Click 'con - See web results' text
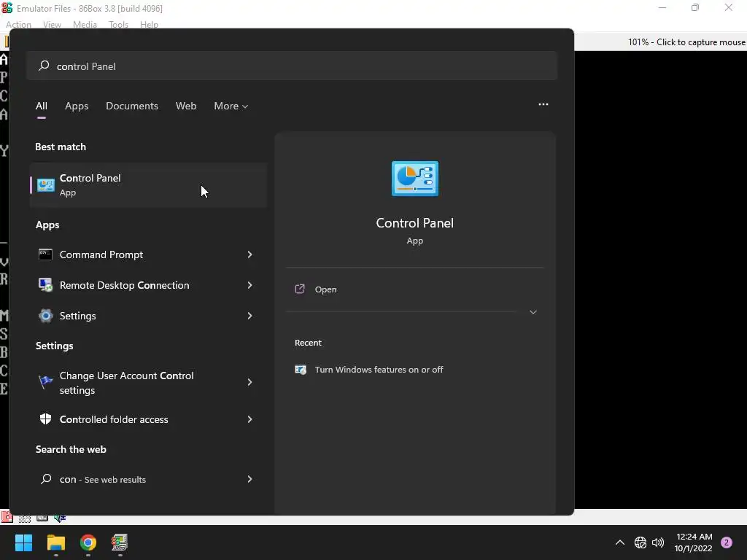The width and height of the screenshot is (747, 560). coord(102,480)
